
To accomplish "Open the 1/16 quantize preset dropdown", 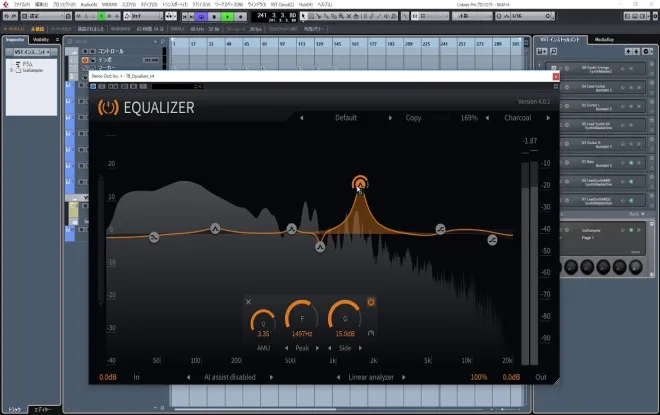I will (x=531, y=16).
